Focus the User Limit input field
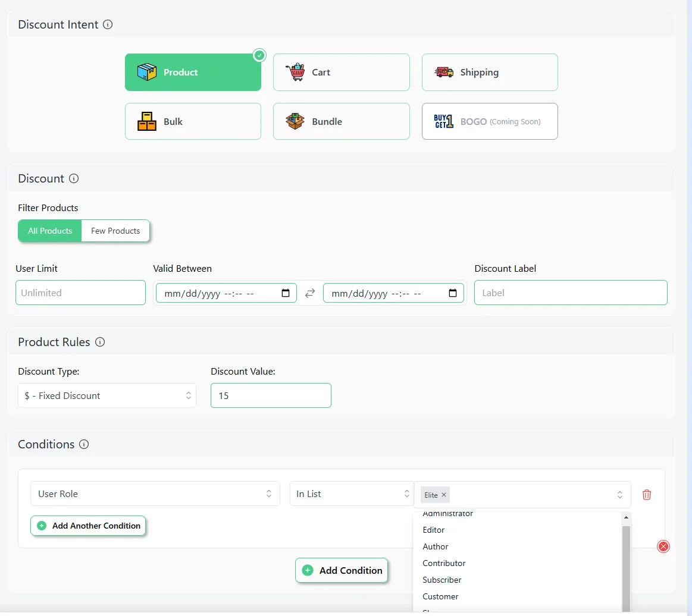This screenshot has width=692, height=616. coord(80,293)
